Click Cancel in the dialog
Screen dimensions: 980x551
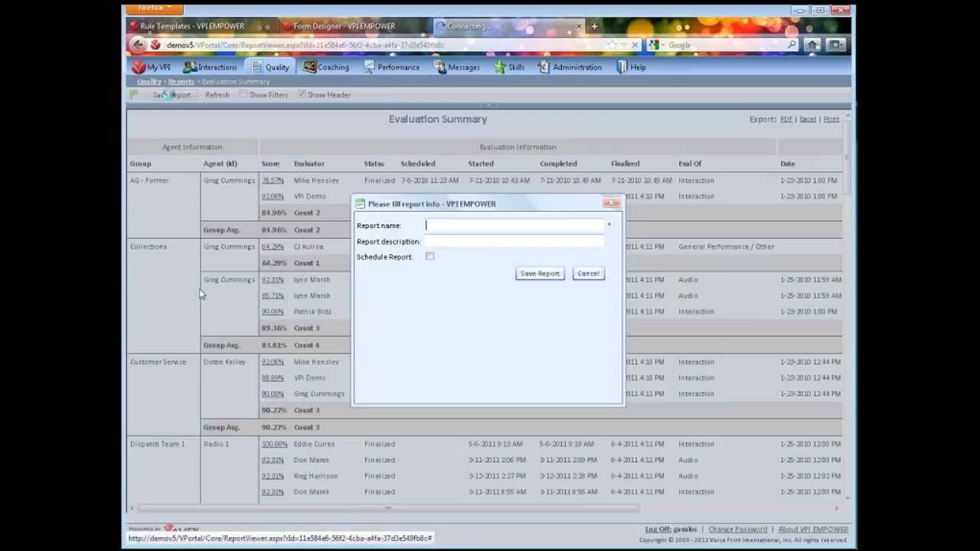coord(588,273)
